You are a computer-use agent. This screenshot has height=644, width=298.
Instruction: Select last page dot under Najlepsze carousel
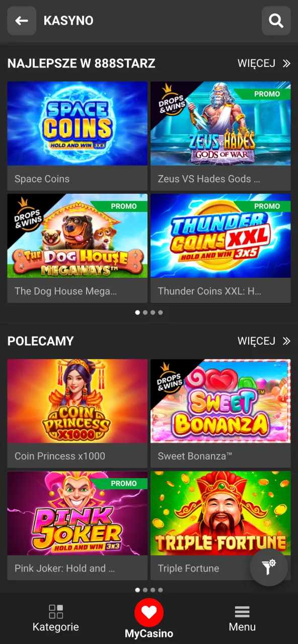160,312
